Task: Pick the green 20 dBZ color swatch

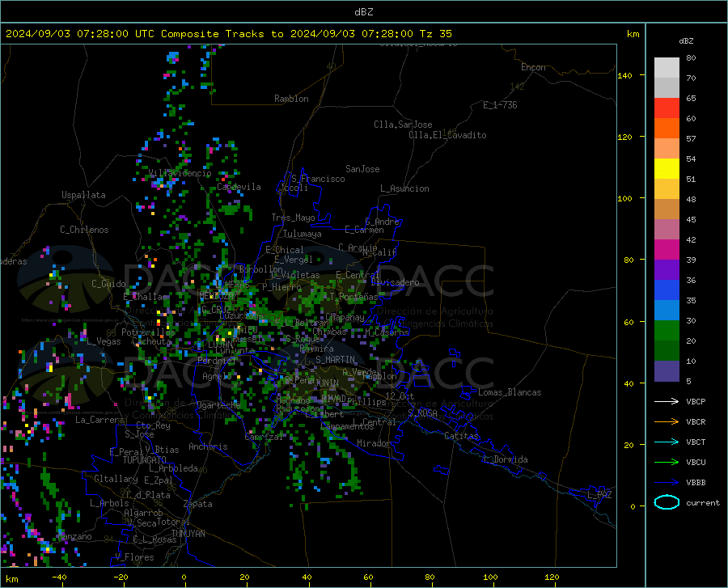Action: tap(667, 331)
